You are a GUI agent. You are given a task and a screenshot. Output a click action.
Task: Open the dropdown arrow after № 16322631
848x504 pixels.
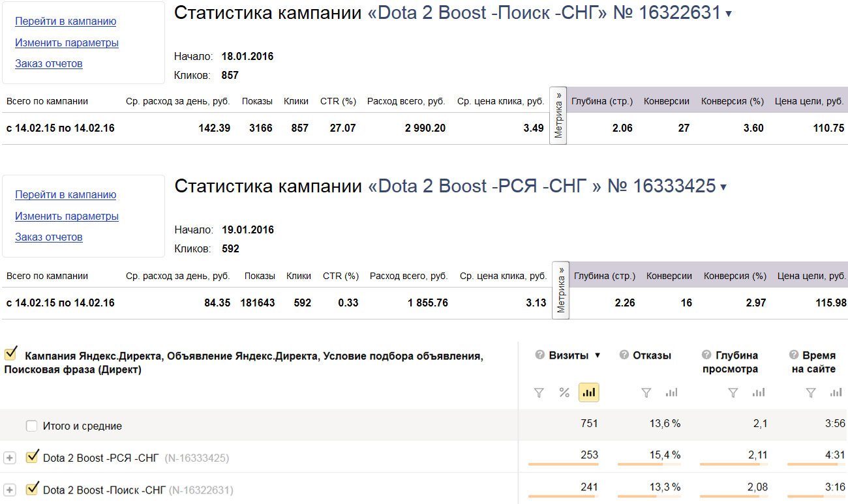[729, 14]
